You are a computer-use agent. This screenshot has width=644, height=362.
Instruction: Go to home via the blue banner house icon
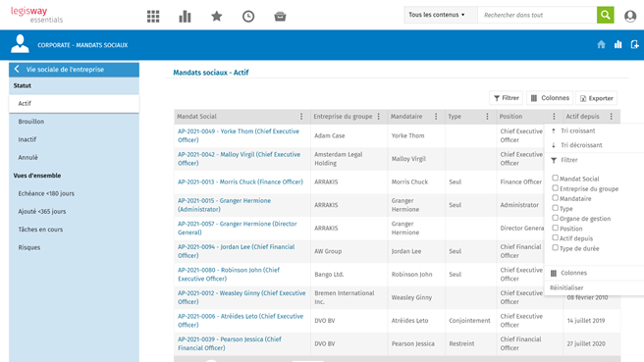click(x=601, y=44)
